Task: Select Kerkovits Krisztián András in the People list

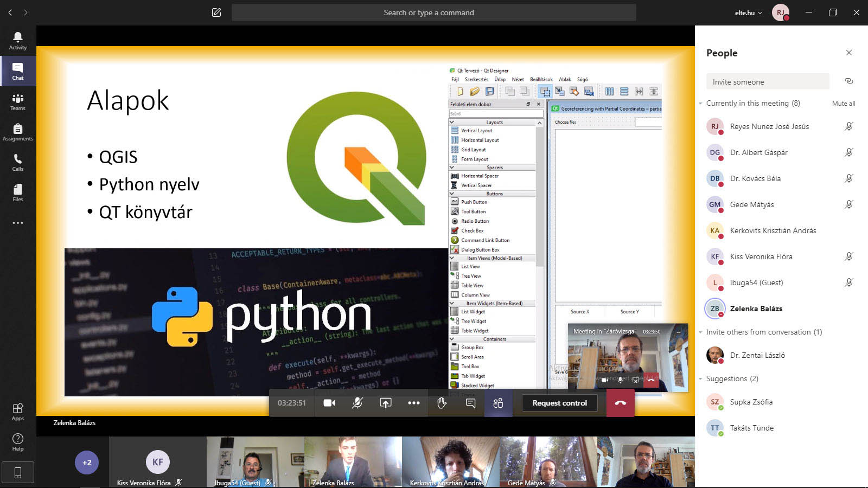Action: click(x=781, y=230)
